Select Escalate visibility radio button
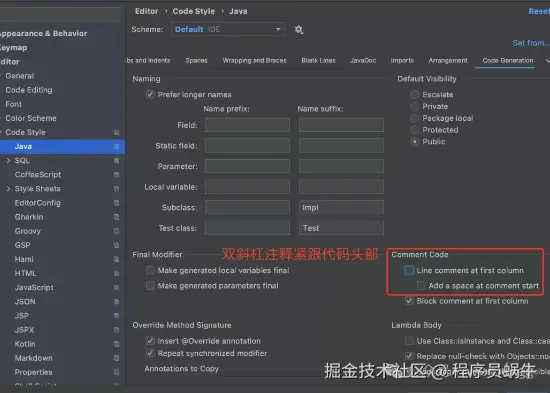The image size is (550, 393). tap(415, 94)
